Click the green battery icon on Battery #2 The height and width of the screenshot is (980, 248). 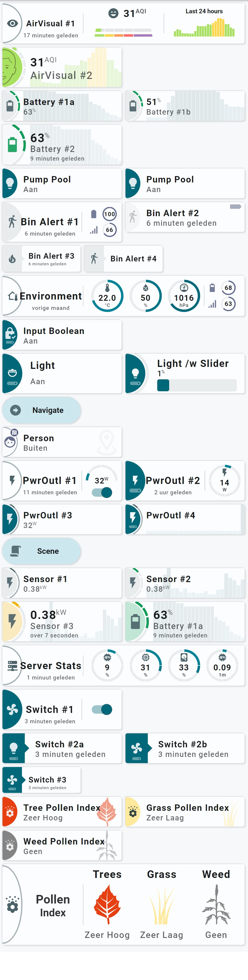[x=12, y=145]
